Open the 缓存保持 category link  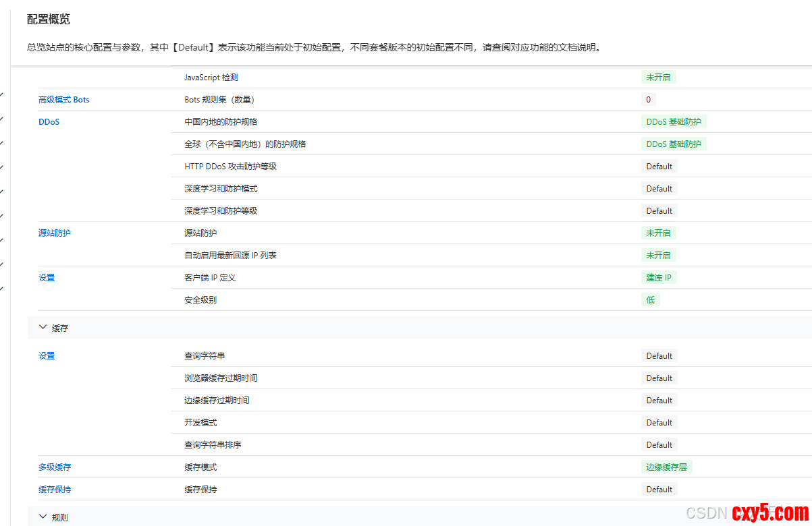tap(54, 490)
